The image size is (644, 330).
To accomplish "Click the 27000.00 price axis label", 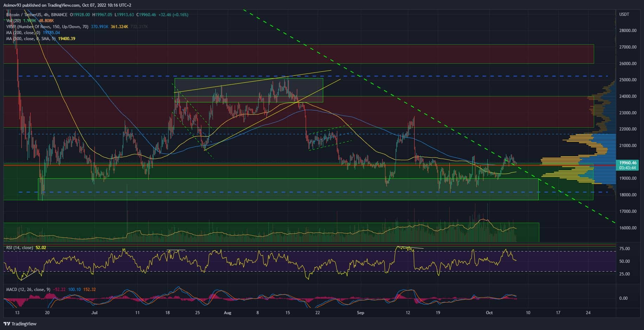I will click(627, 47).
